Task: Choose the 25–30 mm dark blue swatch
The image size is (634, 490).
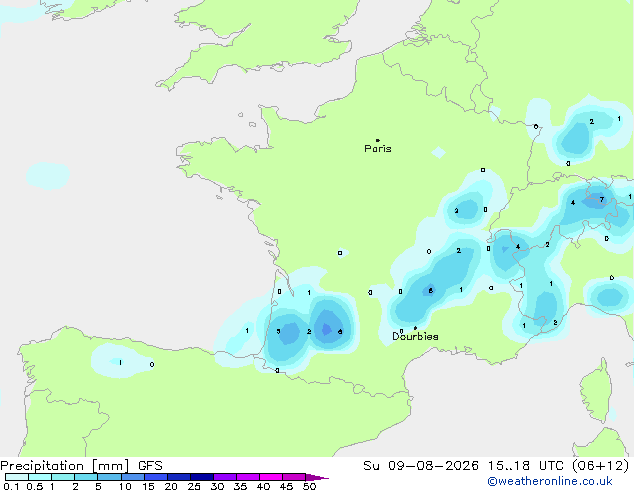Action: (x=202, y=477)
